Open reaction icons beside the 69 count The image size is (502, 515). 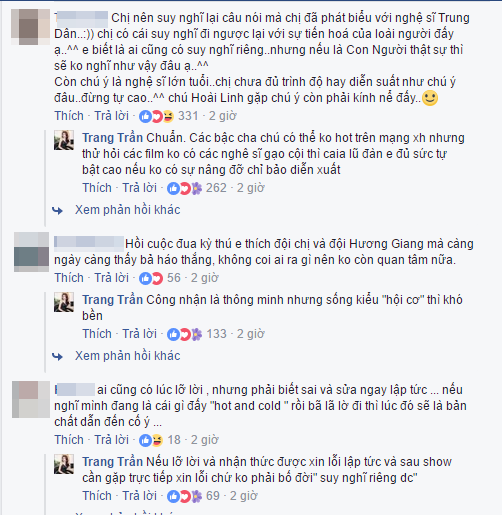point(184,496)
